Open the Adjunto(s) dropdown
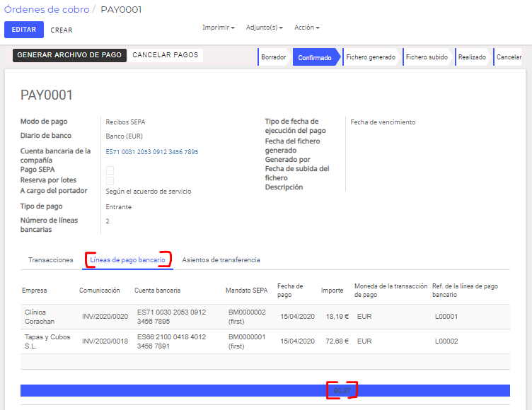Screen dimensions: 532x410 pos(264,28)
